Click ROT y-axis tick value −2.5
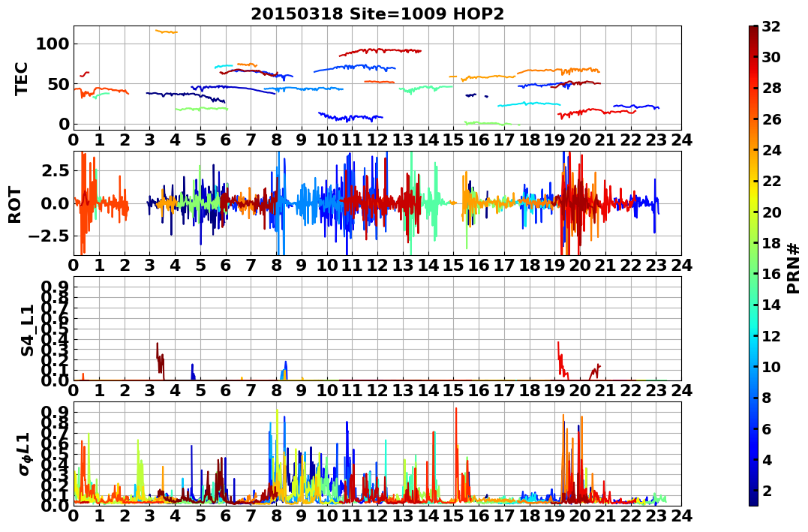This screenshot has width=808, height=532. tap(47, 236)
